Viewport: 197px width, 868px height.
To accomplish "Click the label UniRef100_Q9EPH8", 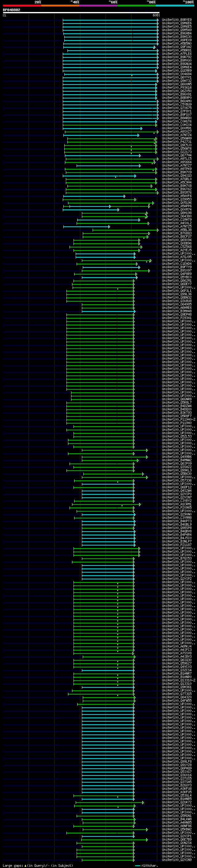I will 177,314.
